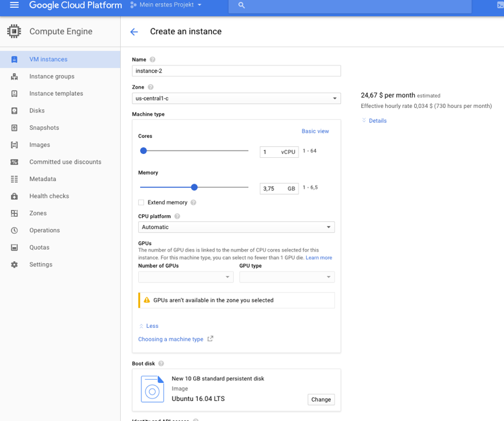Click the help icon next to Name
504x421 pixels.
coord(152,59)
